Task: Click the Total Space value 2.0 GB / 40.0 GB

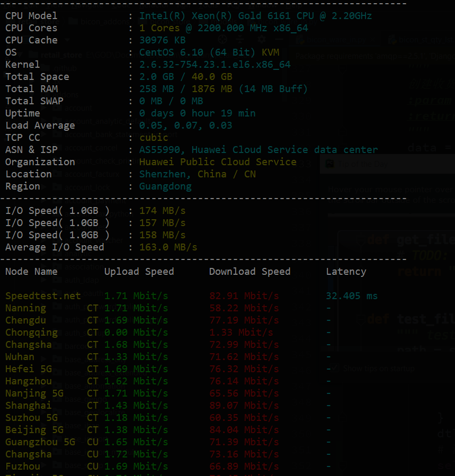Action: coord(185,76)
